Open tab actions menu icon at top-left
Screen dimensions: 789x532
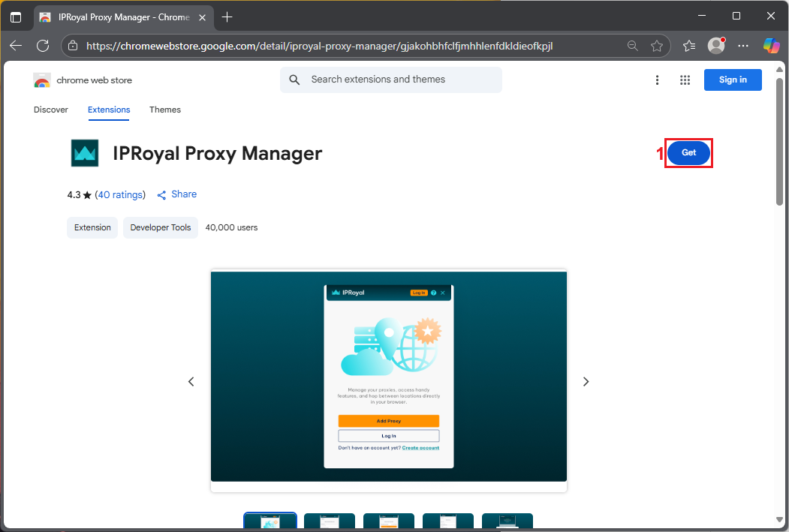tap(16, 17)
